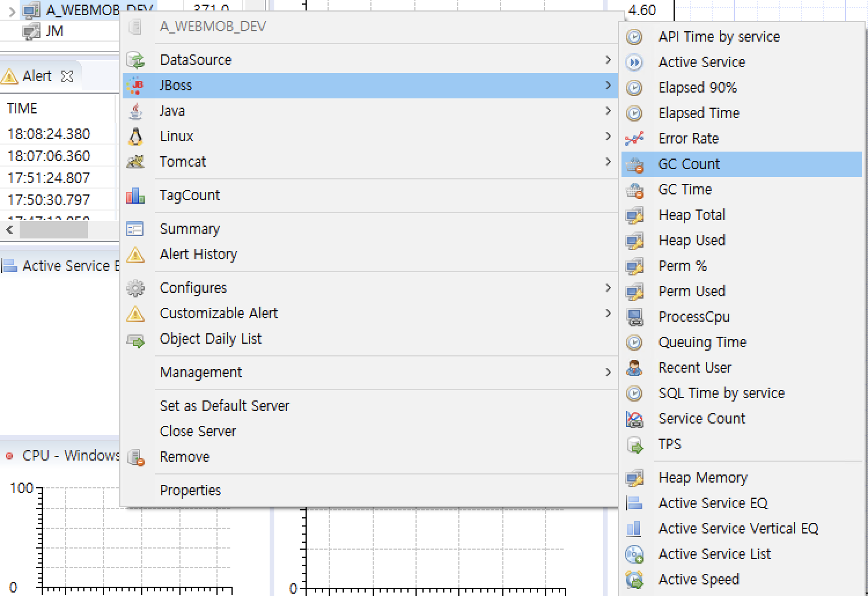The image size is (868, 596).
Task: Click the DataSource icon in context menu
Action: [x=135, y=60]
